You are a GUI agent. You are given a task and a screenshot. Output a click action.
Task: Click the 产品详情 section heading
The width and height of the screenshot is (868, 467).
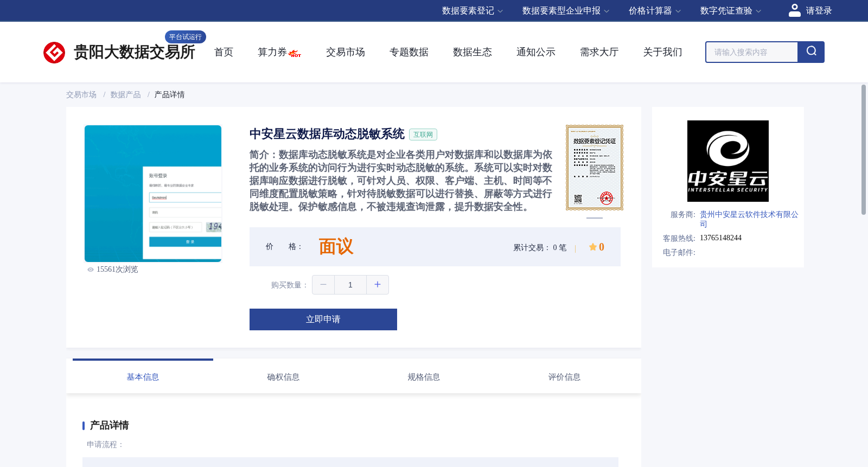point(109,425)
